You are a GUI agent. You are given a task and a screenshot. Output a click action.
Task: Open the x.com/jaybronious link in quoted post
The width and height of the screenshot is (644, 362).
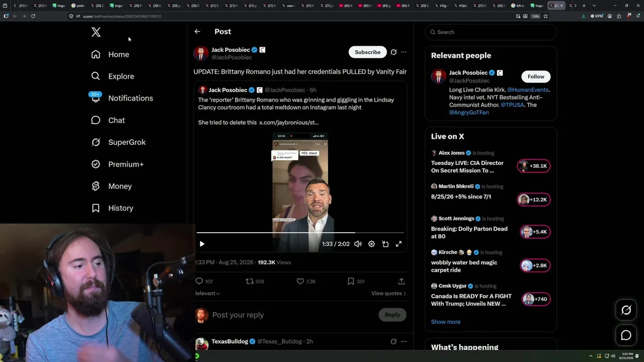[289, 122]
